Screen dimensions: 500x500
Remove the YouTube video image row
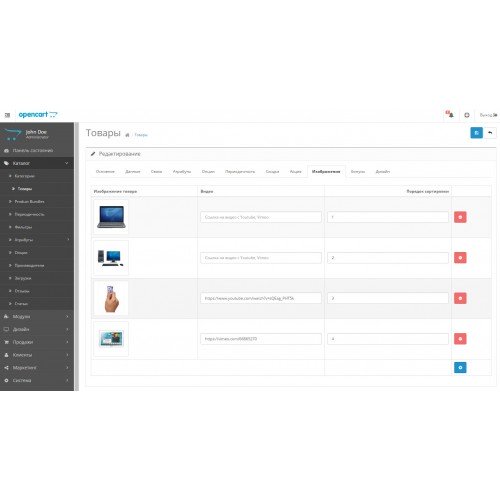[460, 298]
